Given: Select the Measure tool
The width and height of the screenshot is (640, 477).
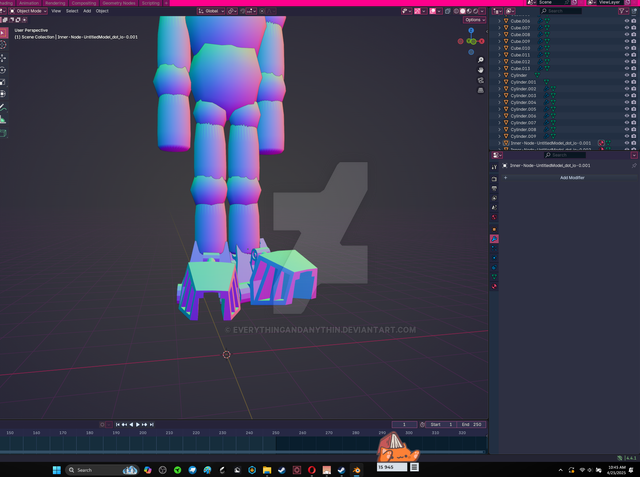Looking at the screenshot, I should (3, 119).
